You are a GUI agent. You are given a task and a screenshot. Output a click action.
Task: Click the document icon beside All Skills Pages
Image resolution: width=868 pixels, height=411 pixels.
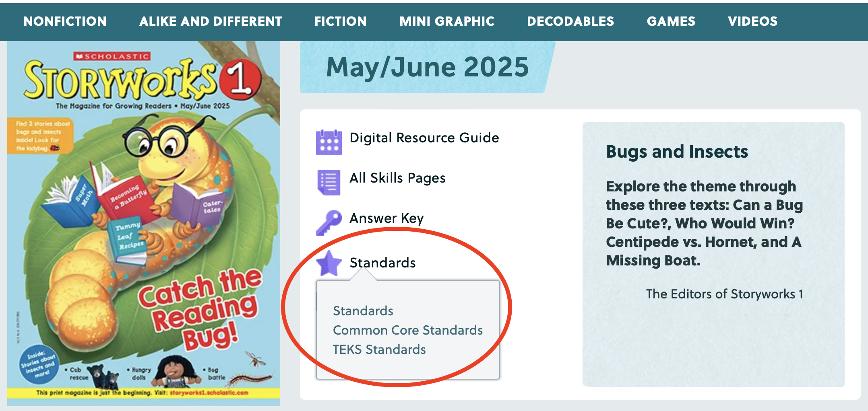click(329, 182)
